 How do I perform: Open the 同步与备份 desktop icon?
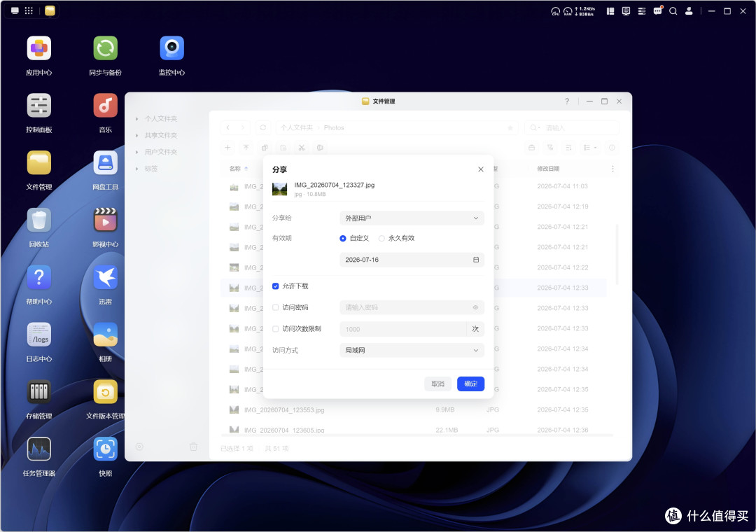point(106,48)
